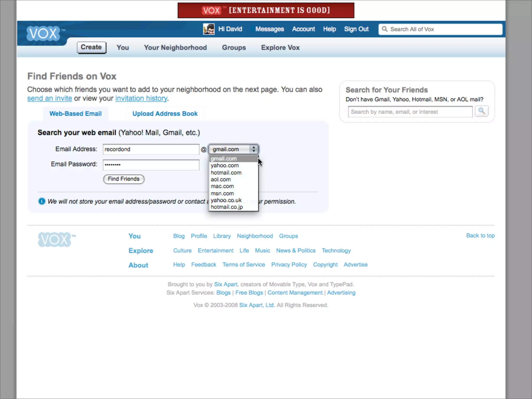Click the blue info badge icon
Screen dimensions: 532x399
pos(42,201)
